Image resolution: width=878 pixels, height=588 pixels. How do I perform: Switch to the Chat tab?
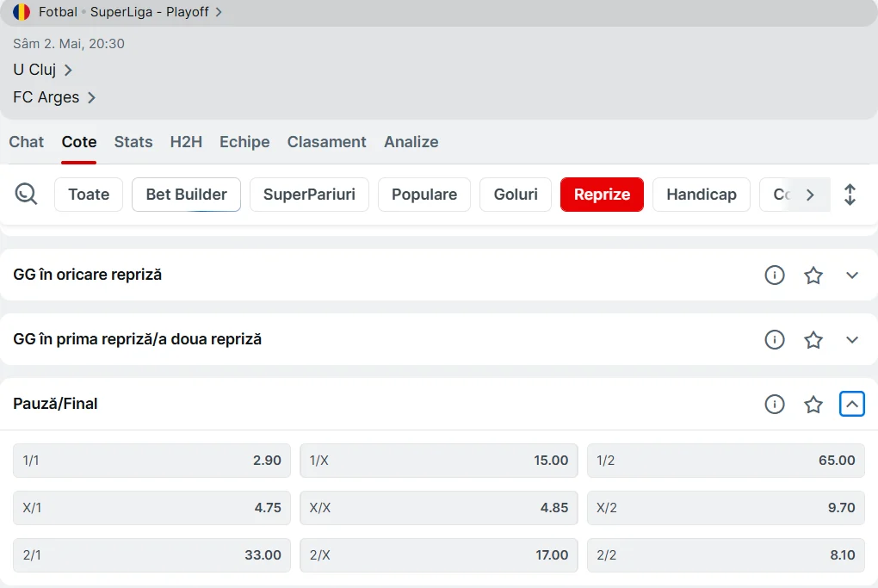tap(27, 142)
